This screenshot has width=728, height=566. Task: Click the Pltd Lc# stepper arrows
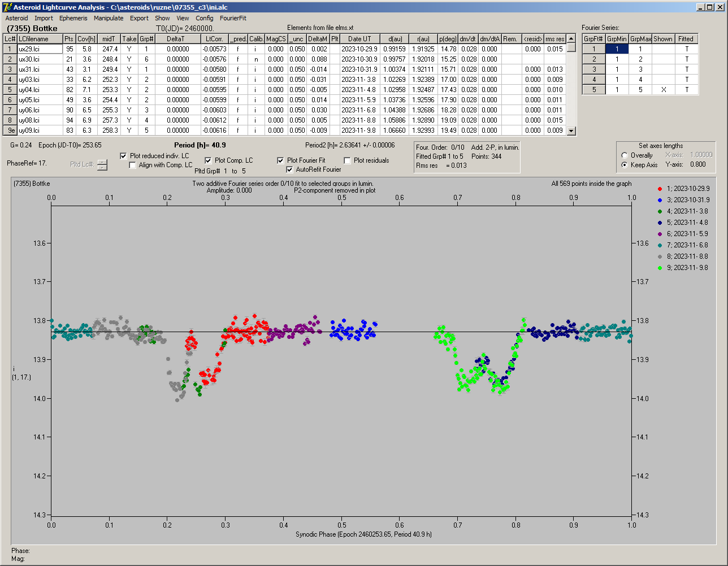tap(102, 165)
